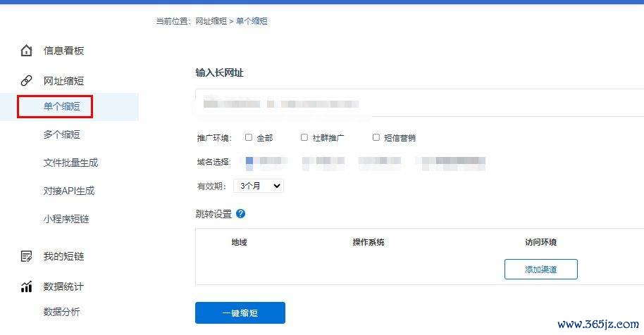This screenshot has height=335, width=644.
Task: Tick the 全部 checkbox
Action: (x=249, y=137)
